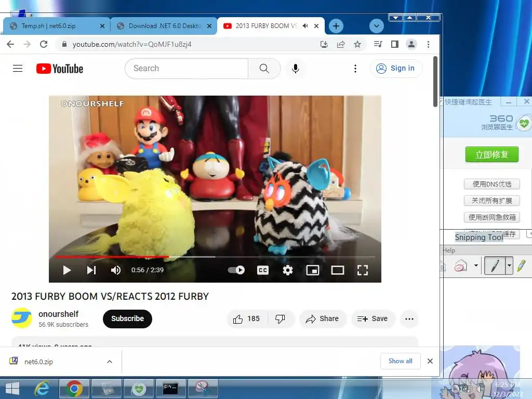Click 使用断网急救箱 button
This screenshot has height=399, width=532.
click(491, 217)
